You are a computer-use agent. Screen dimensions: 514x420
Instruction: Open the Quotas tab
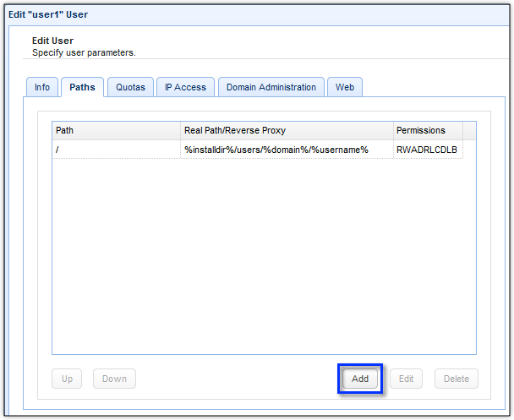point(130,87)
